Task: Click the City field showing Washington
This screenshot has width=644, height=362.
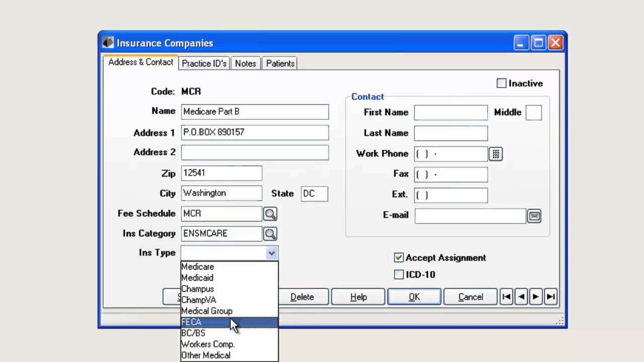Action: 221,194
